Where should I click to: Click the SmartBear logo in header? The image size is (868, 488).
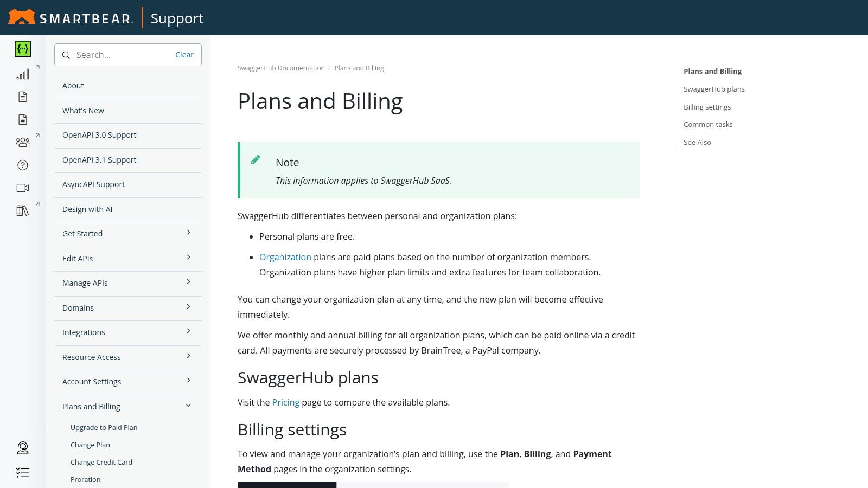pyautogui.click(x=71, y=18)
